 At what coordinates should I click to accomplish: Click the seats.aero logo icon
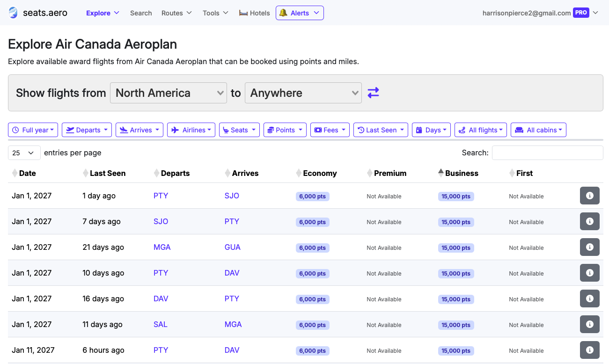point(13,13)
